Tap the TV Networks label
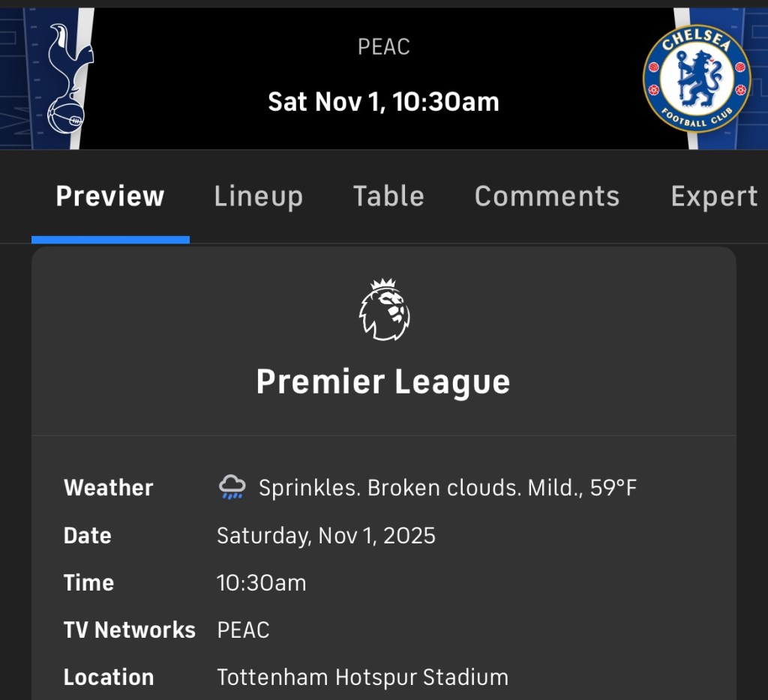The image size is (768, 700). coord(130,630)
